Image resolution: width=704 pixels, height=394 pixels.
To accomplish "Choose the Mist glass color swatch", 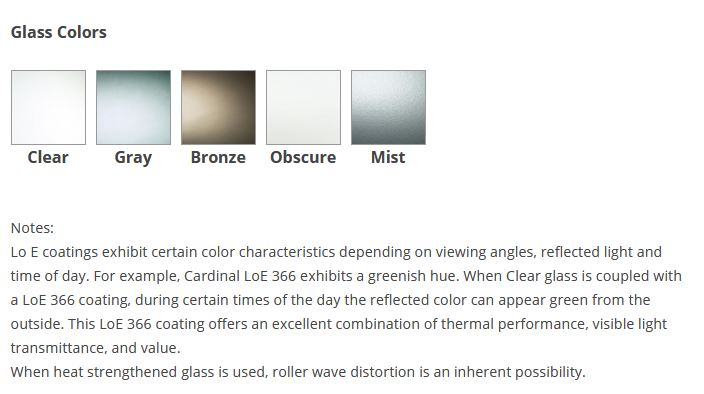I will click(x=388, y=107).
